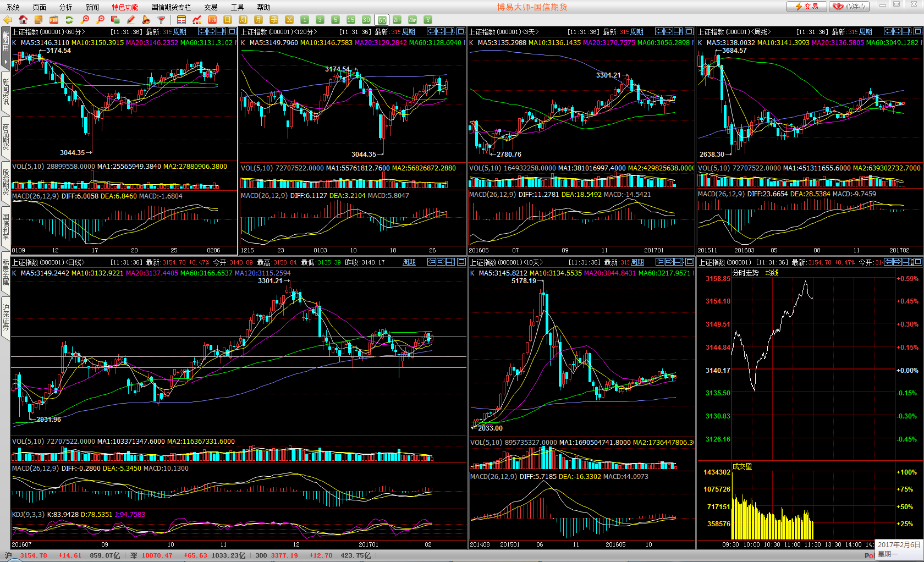Select the red pencil drawing tool

(x=131, y=20)
